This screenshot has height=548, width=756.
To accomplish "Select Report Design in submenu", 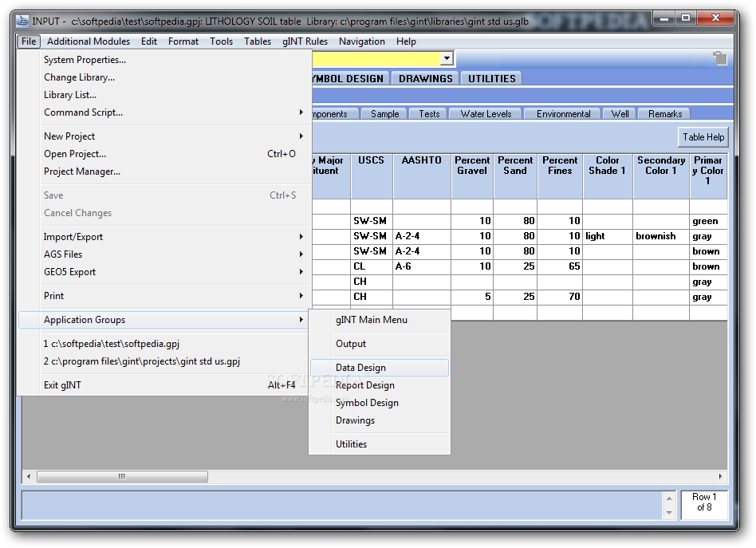I will tap(380, 385).
